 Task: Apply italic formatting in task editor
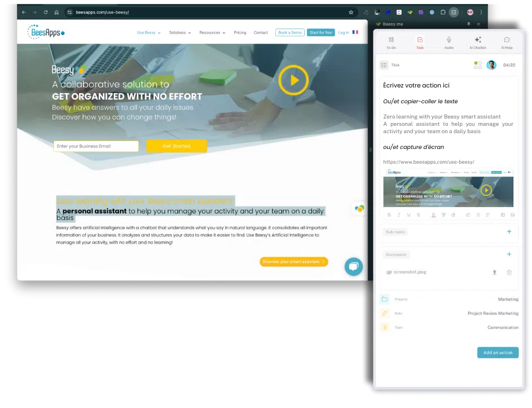pyautogui.click(x=399, y=215)
